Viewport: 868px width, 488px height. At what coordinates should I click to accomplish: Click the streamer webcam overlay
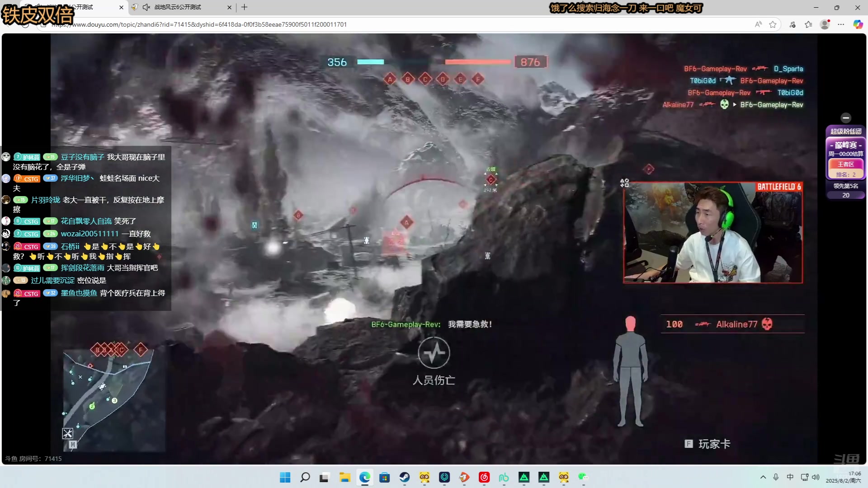tap(713, 233)
